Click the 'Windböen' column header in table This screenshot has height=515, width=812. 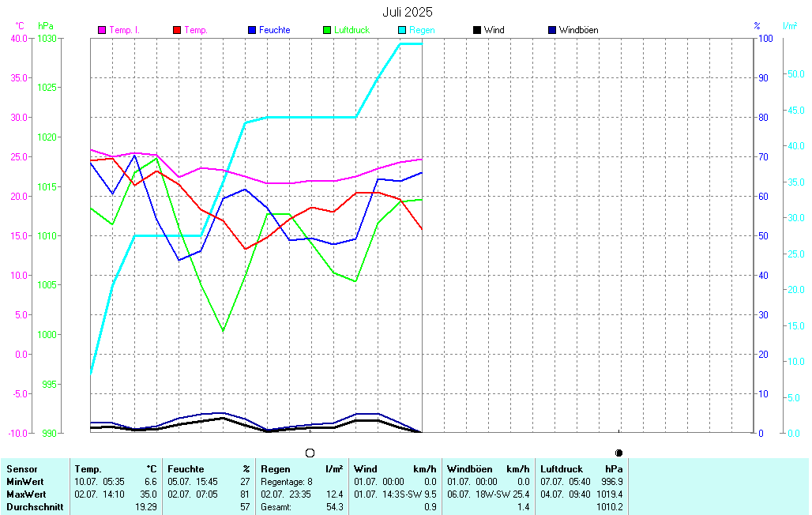(x=470, y=469)
